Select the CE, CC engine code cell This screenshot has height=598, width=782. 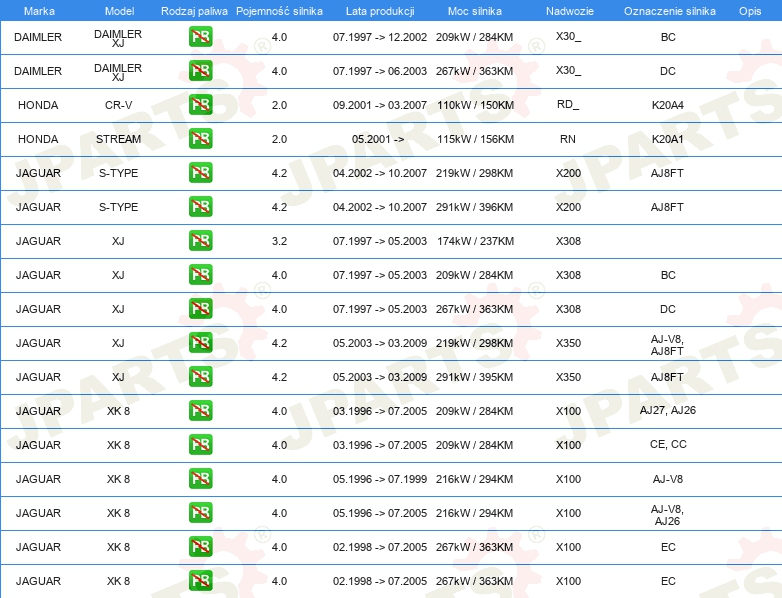coord(668,444)
